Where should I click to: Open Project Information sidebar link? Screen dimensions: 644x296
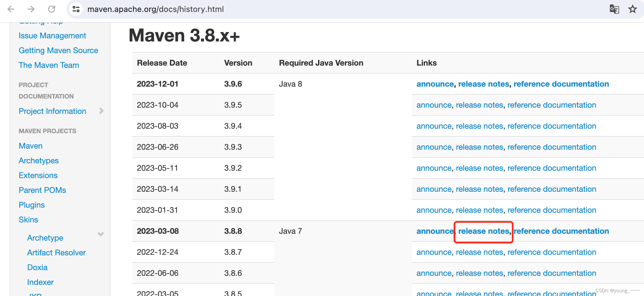click(52, 111)
